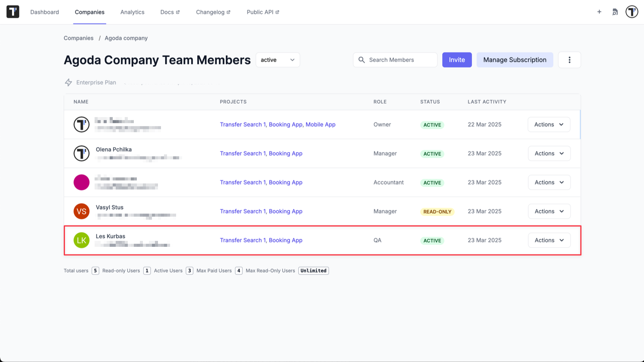The width and height of the screenshot is (644, 362).
Task: Click the ACTIVE status badge for Les Kurbas
Action: 432,240
